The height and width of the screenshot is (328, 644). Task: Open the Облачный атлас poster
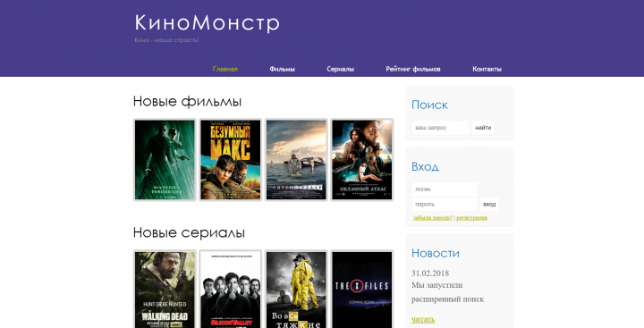[x=362, y=160]
